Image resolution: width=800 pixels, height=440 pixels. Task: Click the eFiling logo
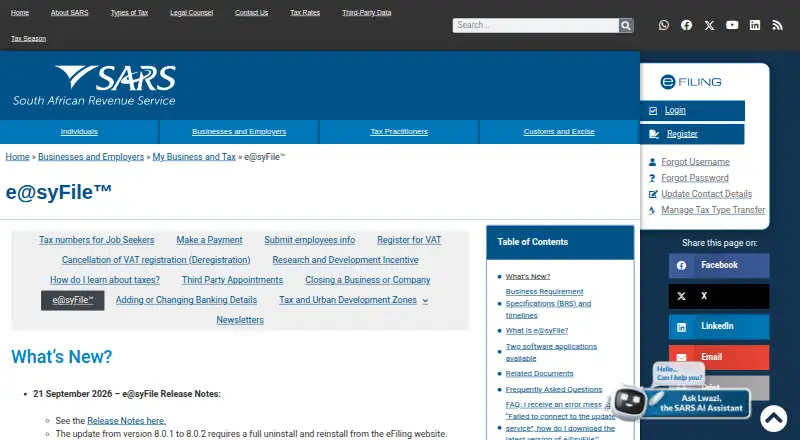(x=691, y=82)
